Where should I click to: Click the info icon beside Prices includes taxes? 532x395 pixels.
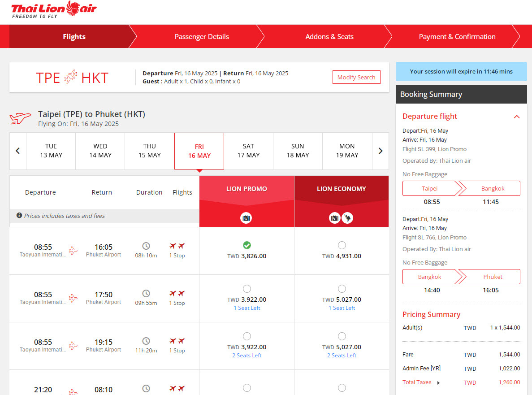click(19, 216)
